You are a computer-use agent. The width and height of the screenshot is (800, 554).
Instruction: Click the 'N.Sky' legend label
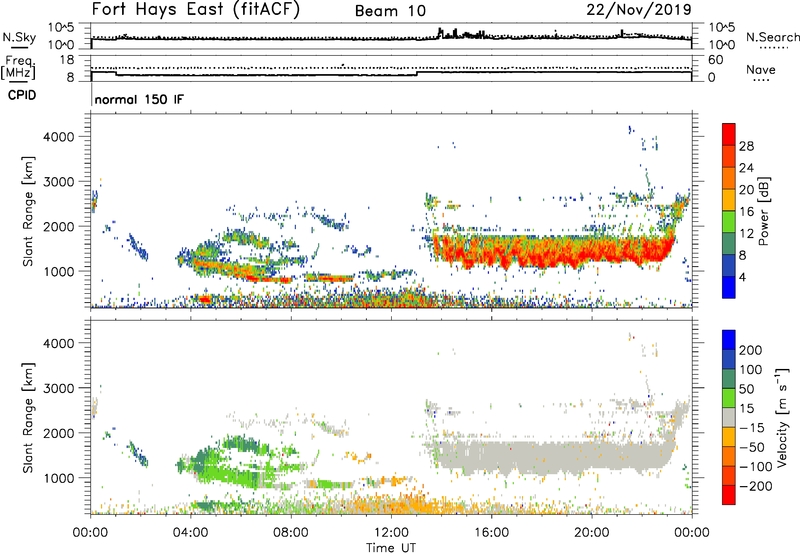pyautogui.click(x=19, y=37)
